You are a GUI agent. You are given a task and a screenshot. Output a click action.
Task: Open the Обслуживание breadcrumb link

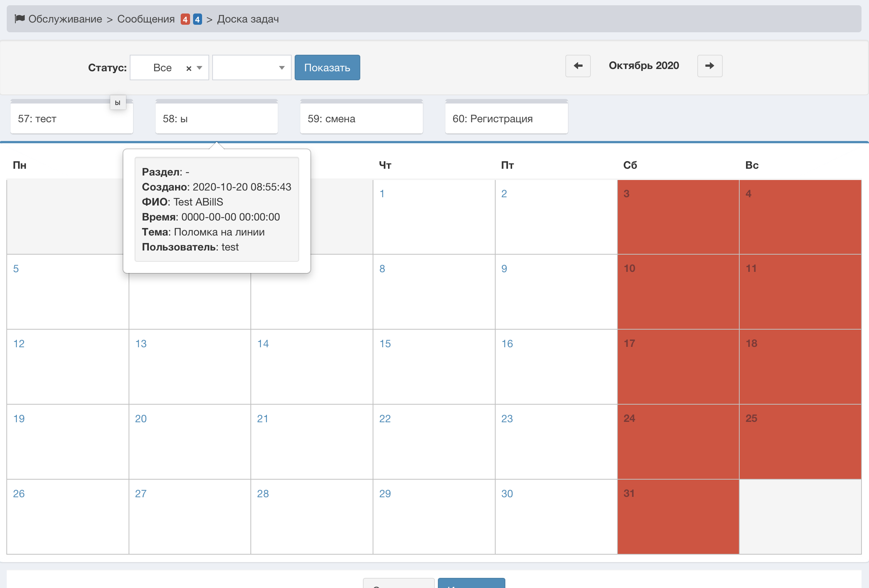(x=65, y=19)
